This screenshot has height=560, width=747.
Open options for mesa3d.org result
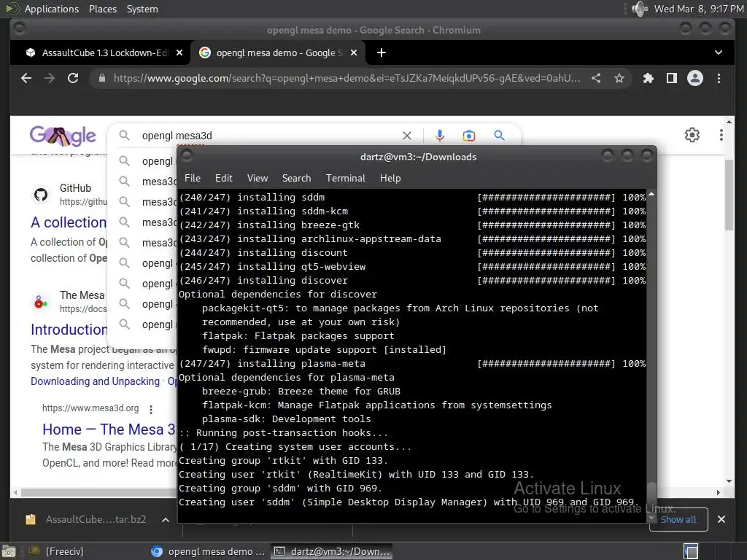pos(151,409)
